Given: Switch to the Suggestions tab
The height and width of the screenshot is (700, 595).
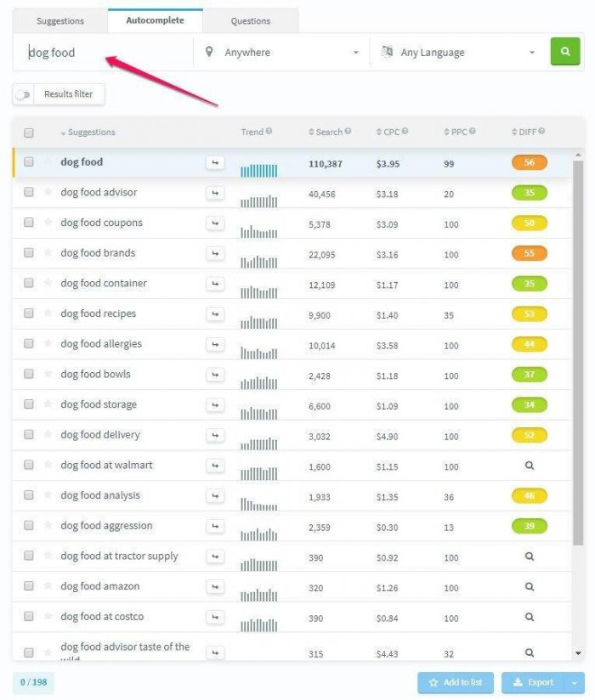Looking at the screenshot, I should pyautogui.click(x=60, y=21).
